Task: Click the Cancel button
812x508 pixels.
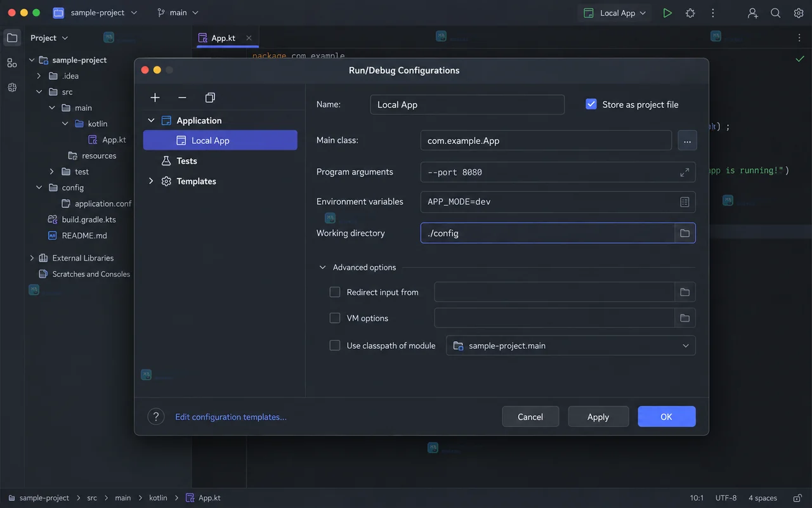Action: (x=530, y=417)
